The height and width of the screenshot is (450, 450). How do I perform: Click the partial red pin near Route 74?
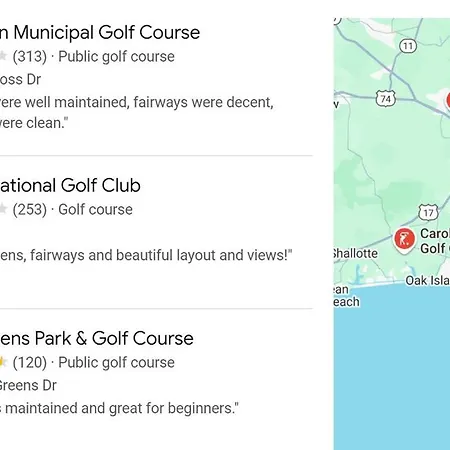pyautogui.click(x=448, y=101)
